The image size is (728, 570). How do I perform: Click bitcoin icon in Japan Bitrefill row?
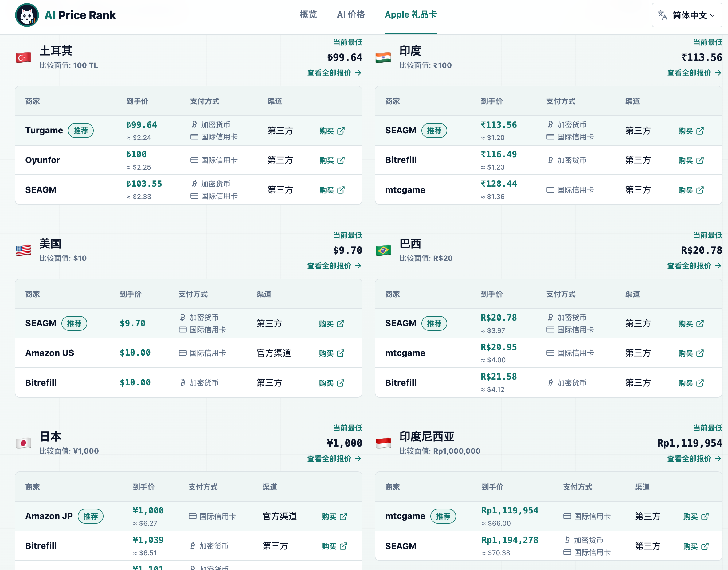tap(193, 546)
